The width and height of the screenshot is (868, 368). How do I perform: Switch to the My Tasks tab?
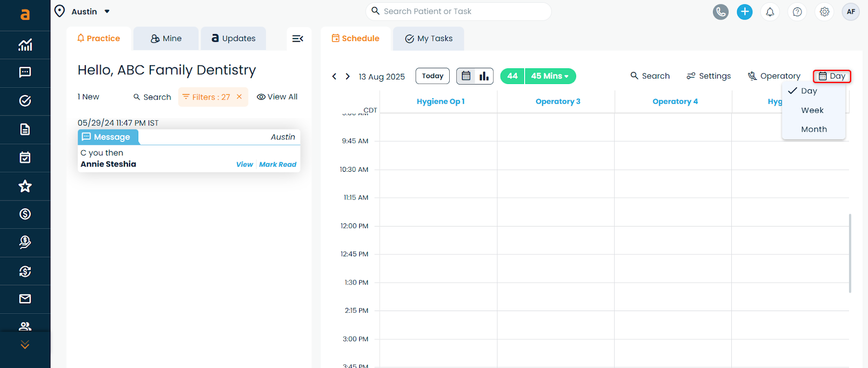point(429,38)
